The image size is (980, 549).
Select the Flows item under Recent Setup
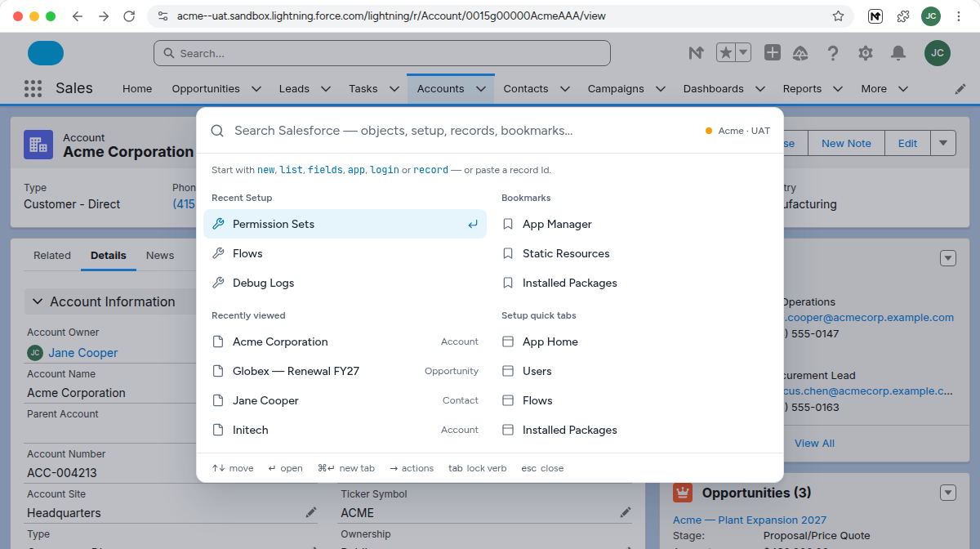[x=345, y=253]
